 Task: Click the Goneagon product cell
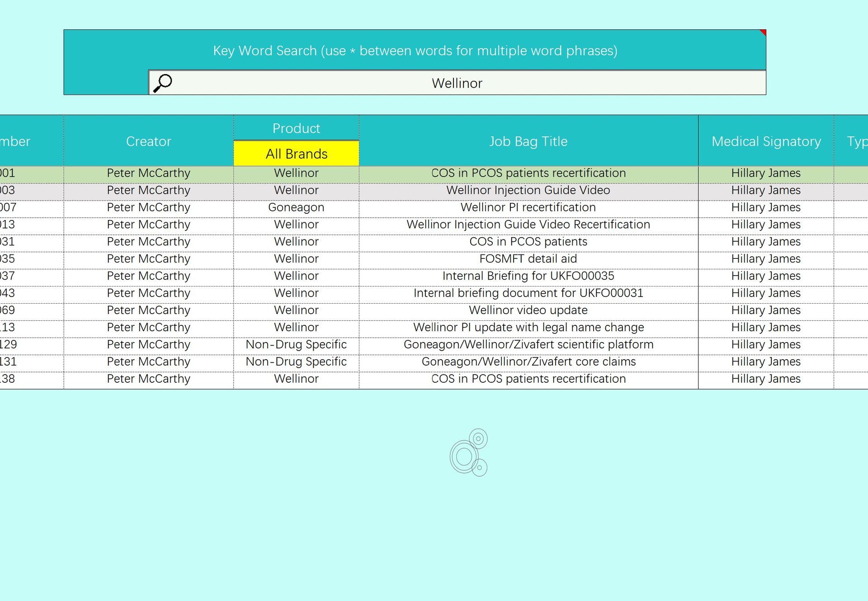click(296, 207)
